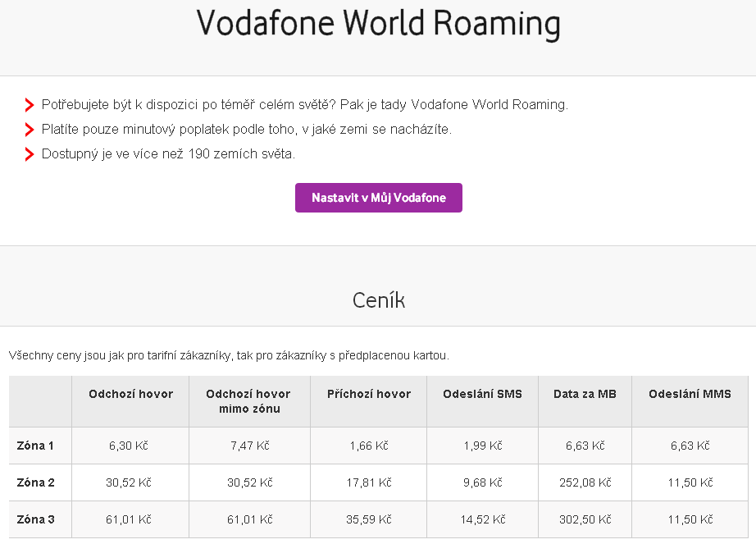Click the text about 190 zemích světa
The image size is (756, 544).
(x=168, y=153)
